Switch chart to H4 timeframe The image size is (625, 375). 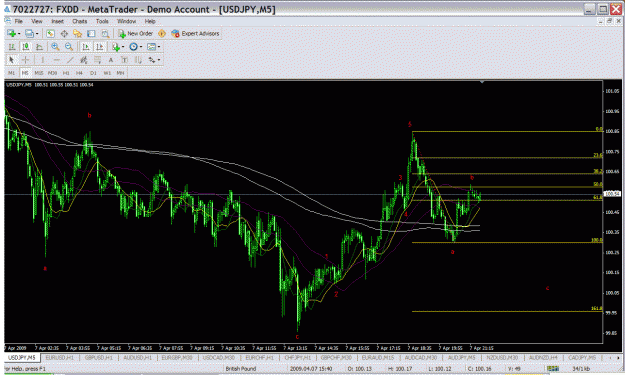[x=79, y=73]
